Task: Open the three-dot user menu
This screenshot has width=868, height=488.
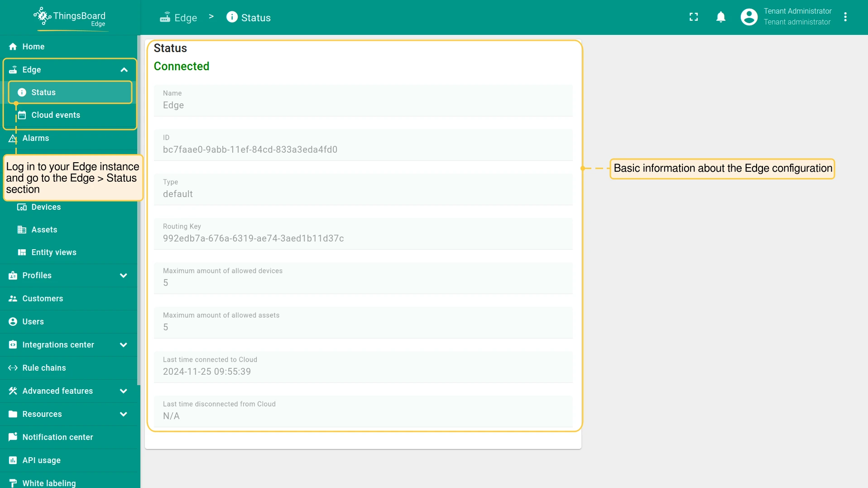Action: pyautogui.click(x=845, y=17)
